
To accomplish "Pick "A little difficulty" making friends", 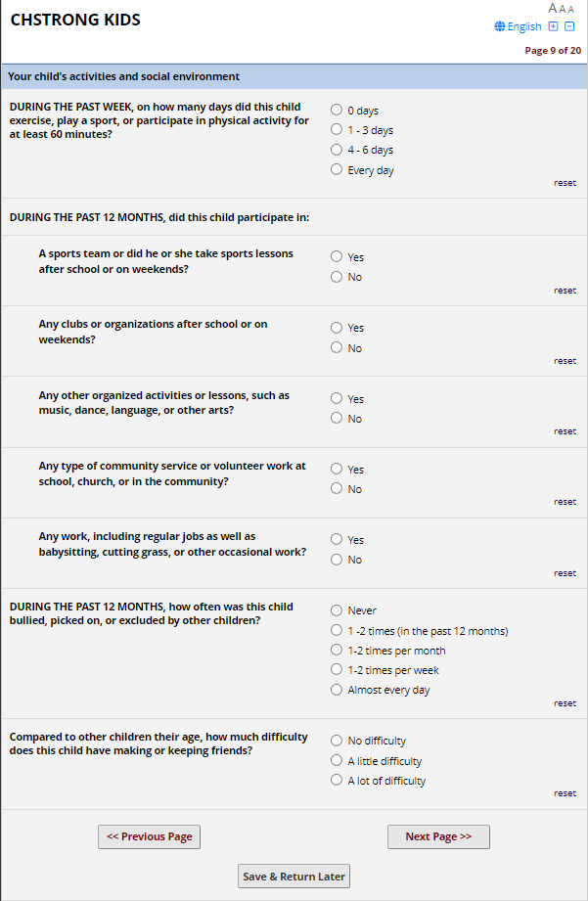I will [337, 760].
